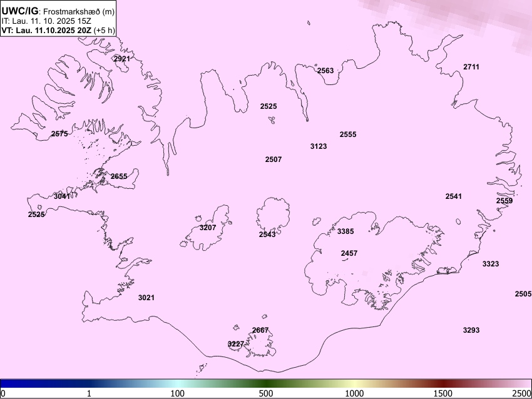Select the 3021 value label

(x=146, y=298)
